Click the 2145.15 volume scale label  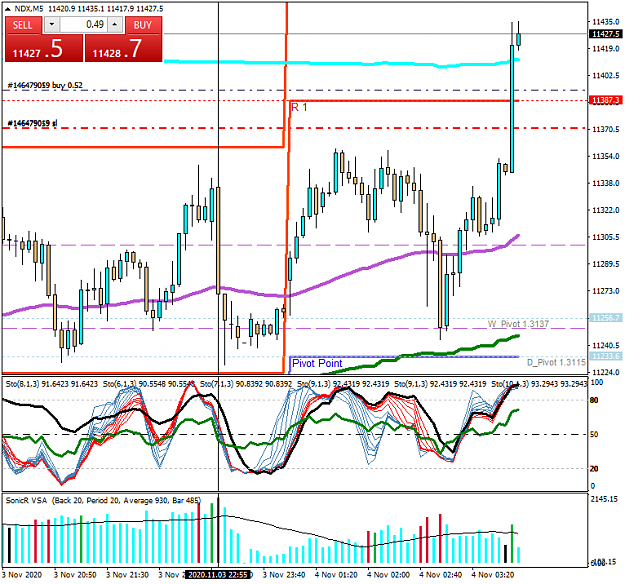(x=604, y=499)
